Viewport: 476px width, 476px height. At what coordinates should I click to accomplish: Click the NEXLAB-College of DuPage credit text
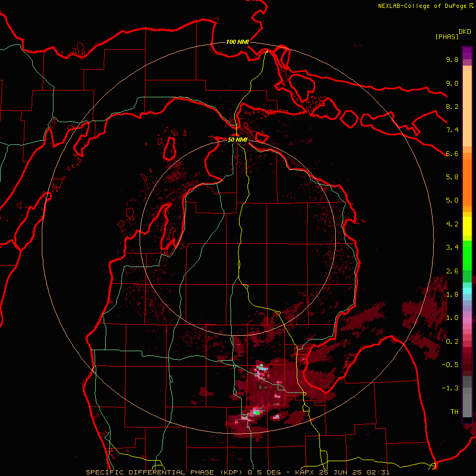[422, 6]
